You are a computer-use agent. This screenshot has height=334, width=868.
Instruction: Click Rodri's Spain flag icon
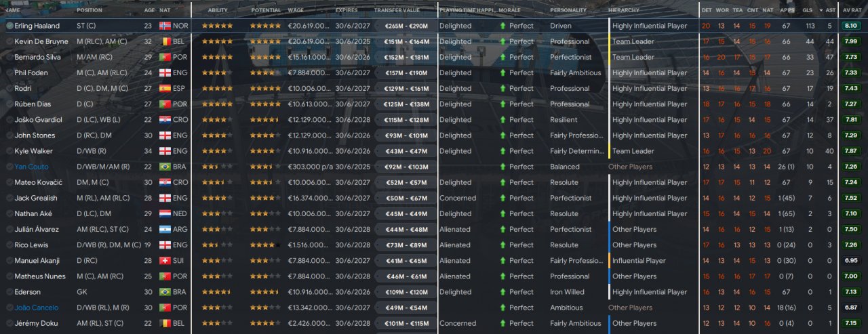(165, 88)
